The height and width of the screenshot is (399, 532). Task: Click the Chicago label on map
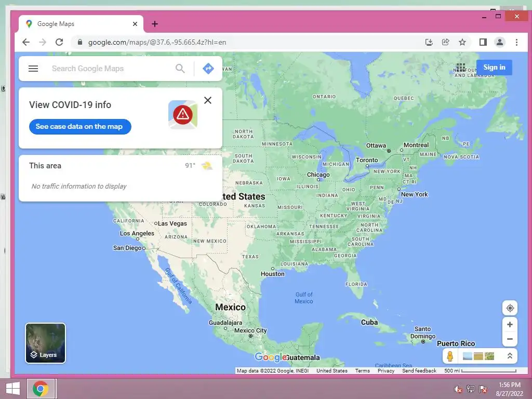click(x=318, y=175)
